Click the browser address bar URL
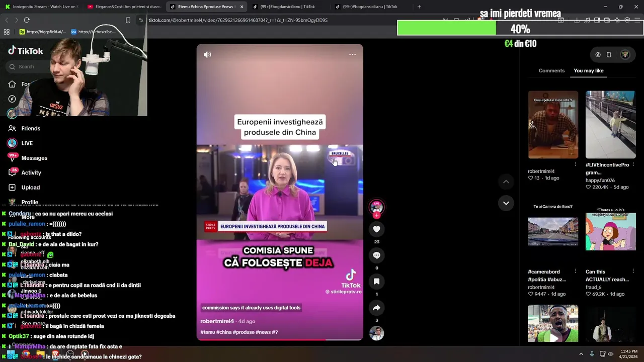The width and height of the screenshot is (644, 362). [238, 20]
